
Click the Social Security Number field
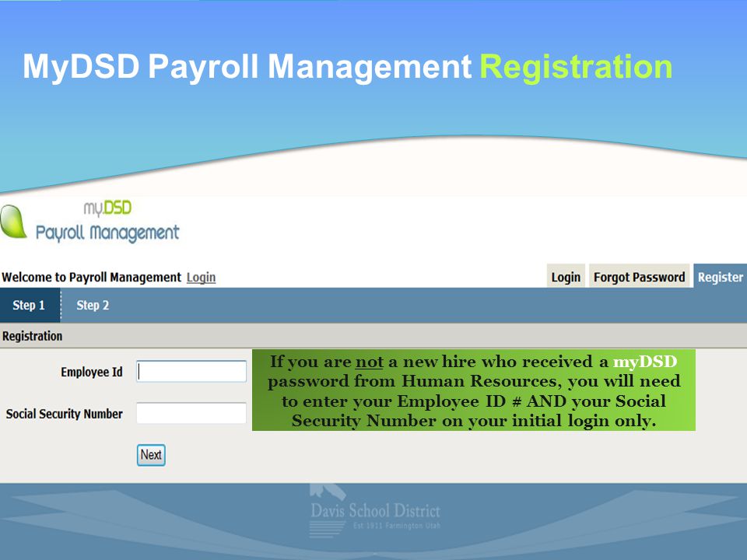pyautogui.click(x=191, y=413)
